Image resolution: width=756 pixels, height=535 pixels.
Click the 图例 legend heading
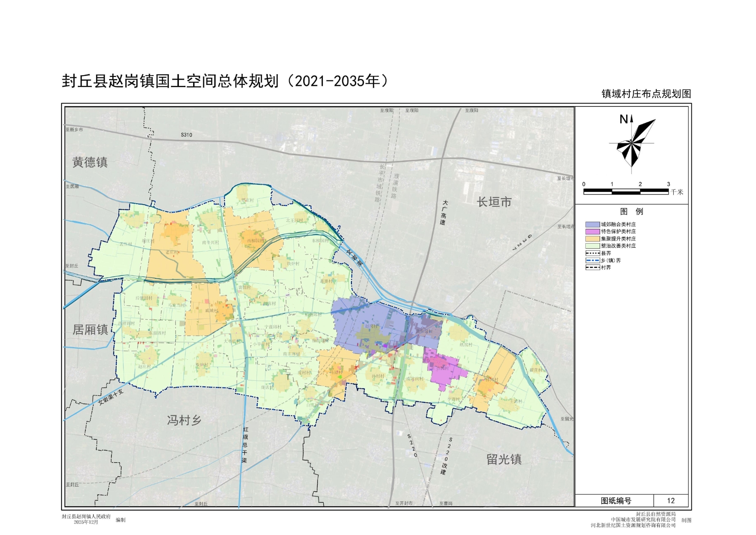(631, 212)
